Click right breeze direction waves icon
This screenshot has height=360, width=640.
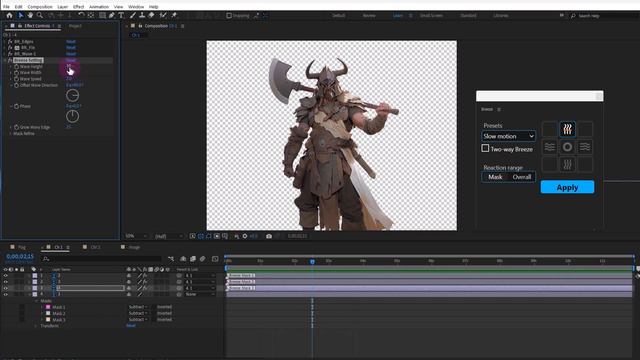[585, 147]
